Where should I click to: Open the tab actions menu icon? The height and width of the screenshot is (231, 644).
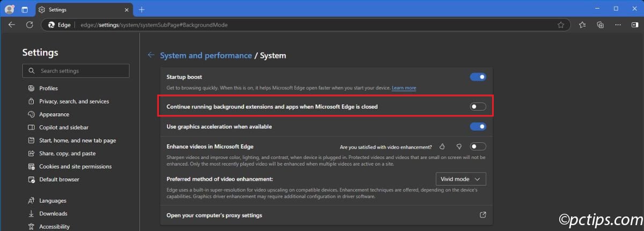(x=25, y=10)
